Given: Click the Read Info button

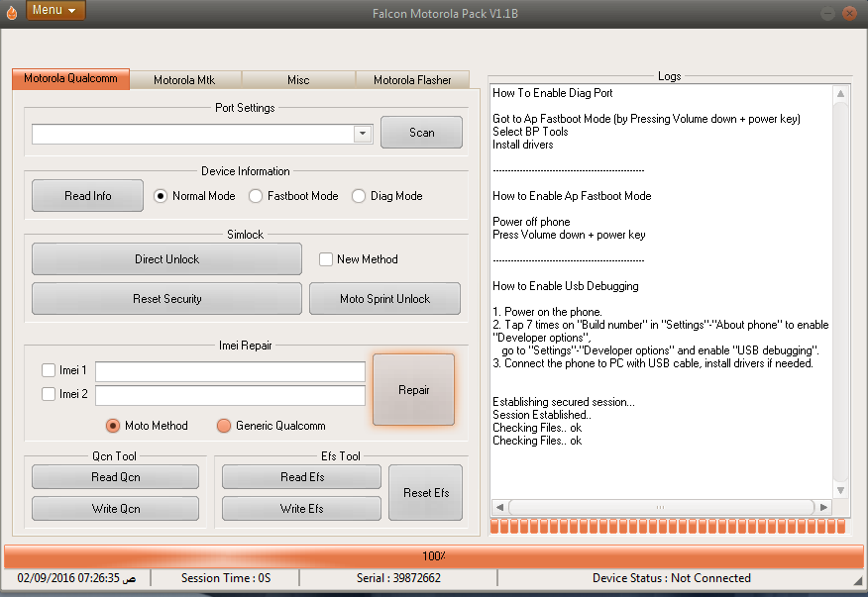Looking at the screenshot, I should 87,196.
